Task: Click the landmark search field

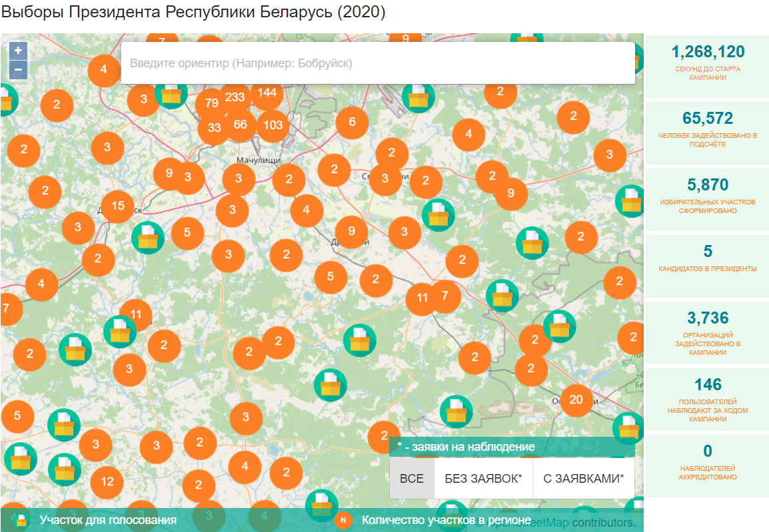Action: 377,64
